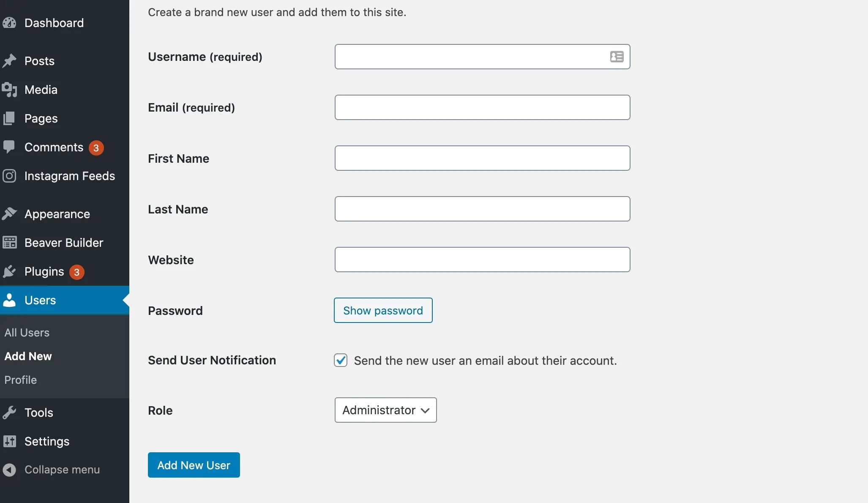Click the Add New User button
This screenshot has height=503, width=868.
pos(194,465)
